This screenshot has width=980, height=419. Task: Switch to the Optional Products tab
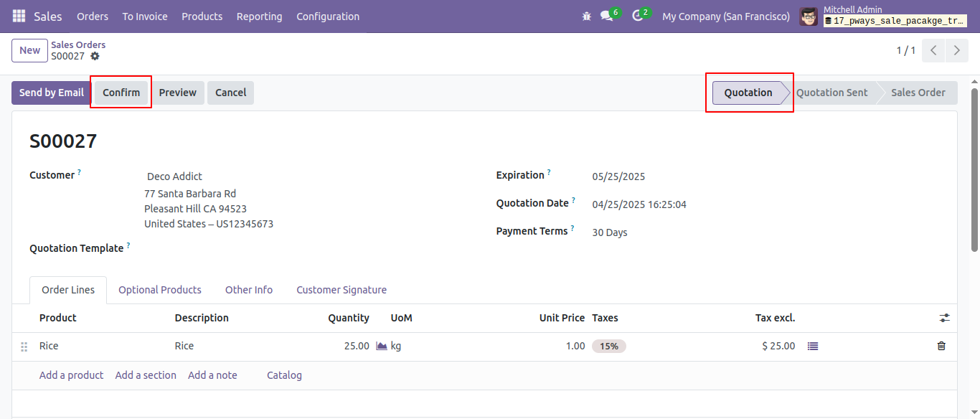coord(160,290)
